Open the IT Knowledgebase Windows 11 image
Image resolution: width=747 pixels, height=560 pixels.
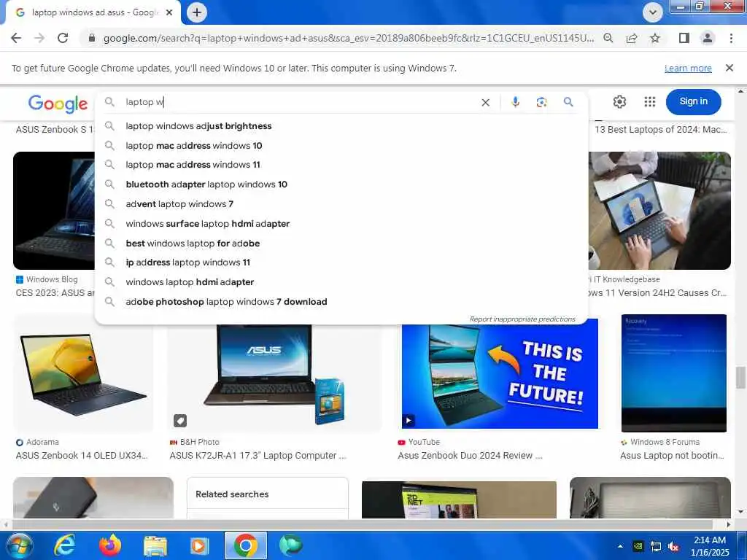659,211
